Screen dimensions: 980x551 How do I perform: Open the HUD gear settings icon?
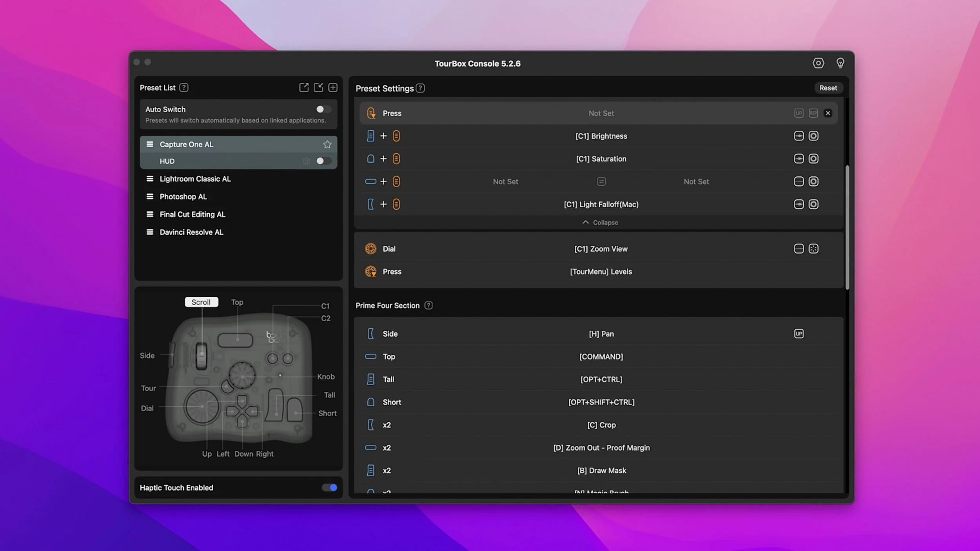pyautogui.click(x=306, y=161)
